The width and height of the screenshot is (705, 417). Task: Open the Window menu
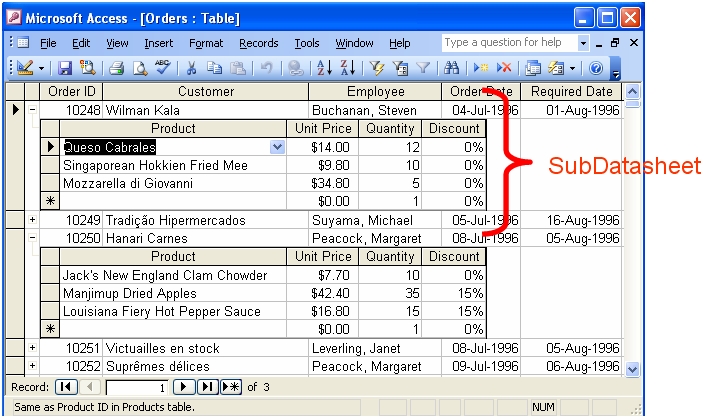click(354, 43)
